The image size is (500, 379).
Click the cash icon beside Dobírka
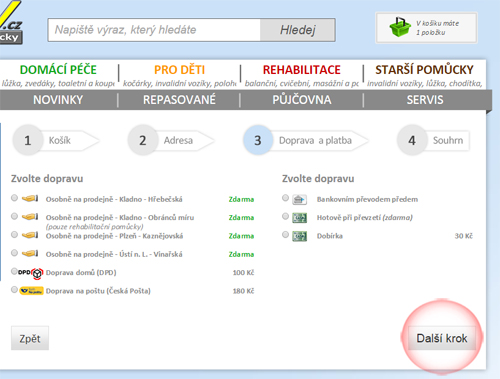tap(299, 236)
